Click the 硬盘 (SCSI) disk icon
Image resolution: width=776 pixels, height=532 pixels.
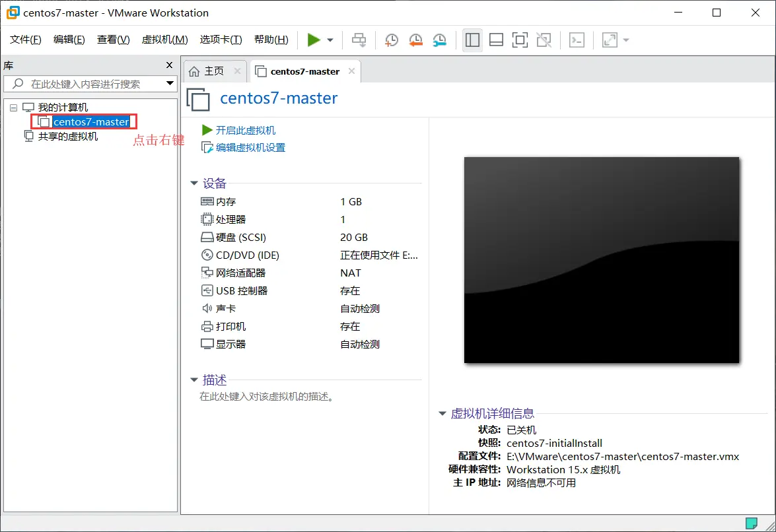tap(207, 238)
